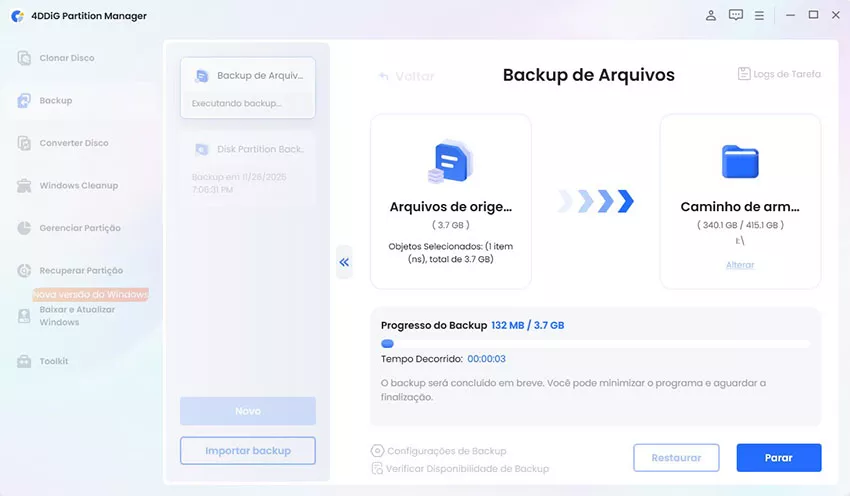Click the Caminho de armazenamento card title
This screenshot has width=850, height=496.
740,207
